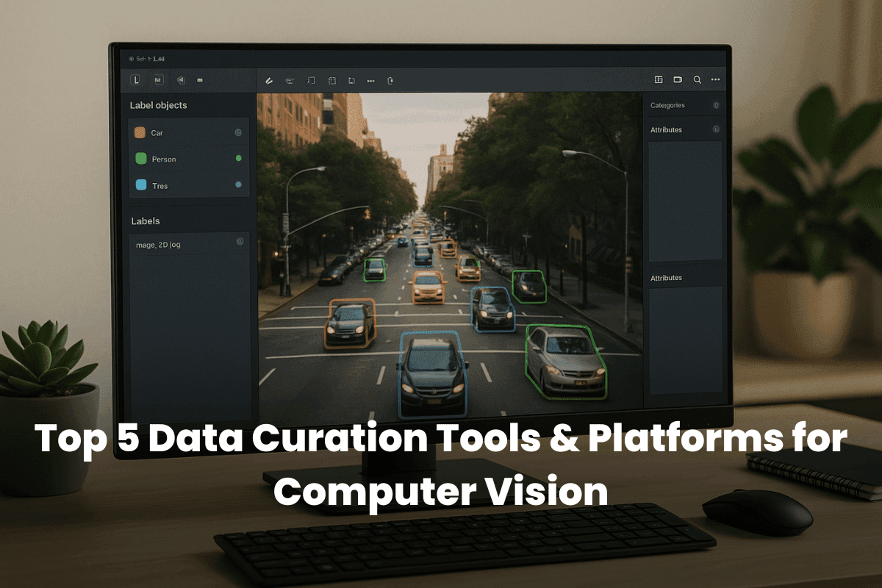Select the boxed L icon at top-left
This screenshot has height=588, width=882.
pyautogui.click(x=136, y=80)
